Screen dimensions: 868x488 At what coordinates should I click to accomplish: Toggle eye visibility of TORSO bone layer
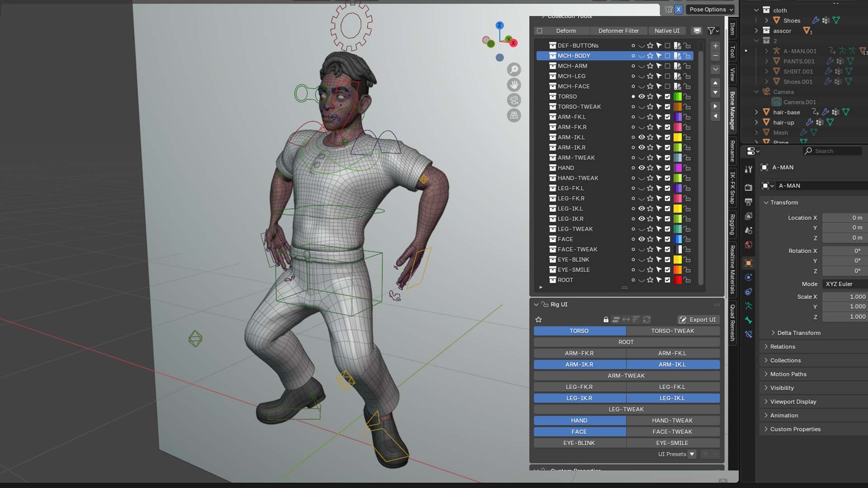coord(642,96)
